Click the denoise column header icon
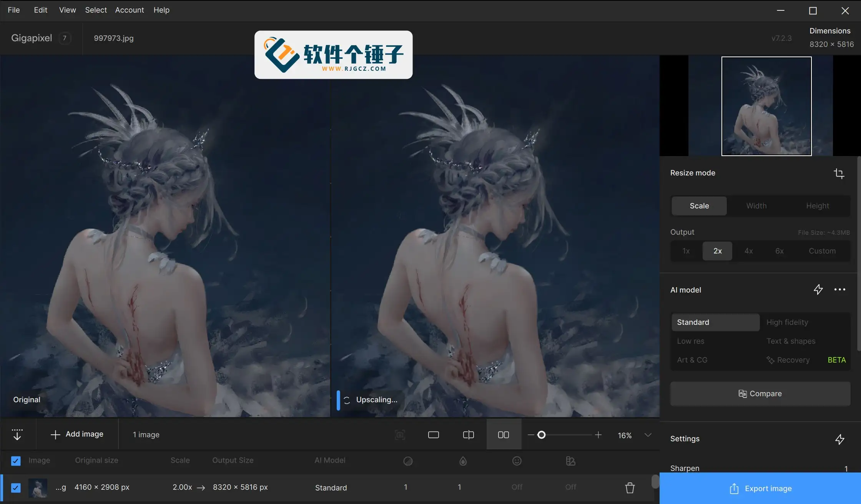This screenshot has height=504, width=861. [408, 461]
